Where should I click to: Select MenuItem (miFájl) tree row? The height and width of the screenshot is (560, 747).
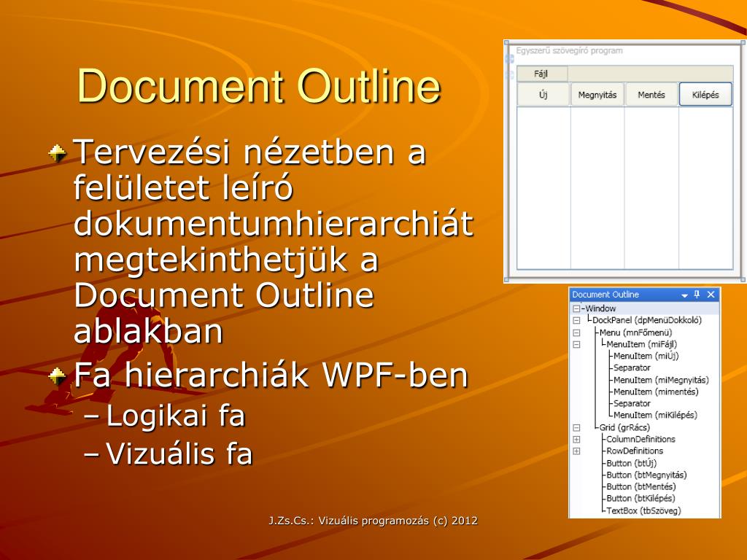pyautogui.click(x=642, y=344)
